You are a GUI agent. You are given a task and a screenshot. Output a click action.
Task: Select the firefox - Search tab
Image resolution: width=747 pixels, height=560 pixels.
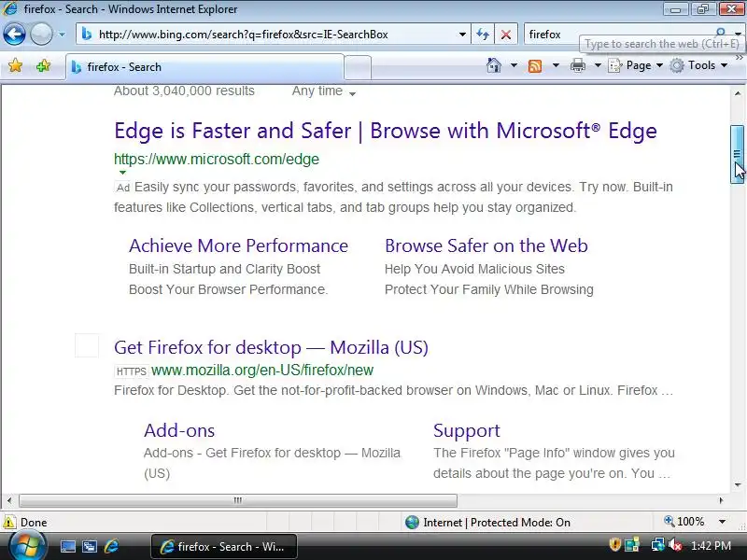(204, 67)
